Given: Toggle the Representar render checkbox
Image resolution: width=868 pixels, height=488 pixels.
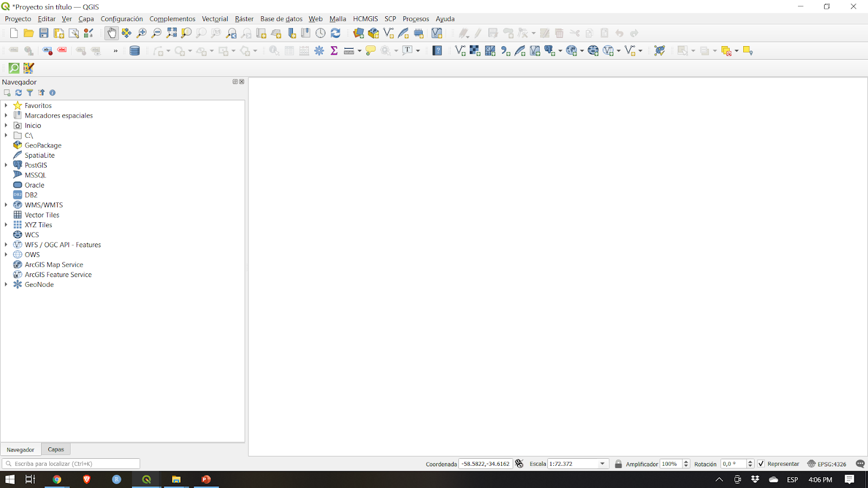Looking at the screenshot, I should tap(761, 464).
